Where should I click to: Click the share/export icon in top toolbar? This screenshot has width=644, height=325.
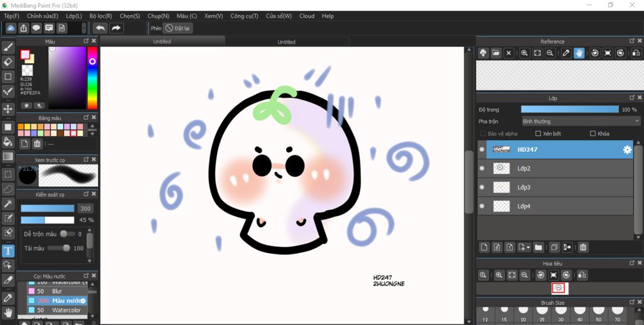point(24,28)
